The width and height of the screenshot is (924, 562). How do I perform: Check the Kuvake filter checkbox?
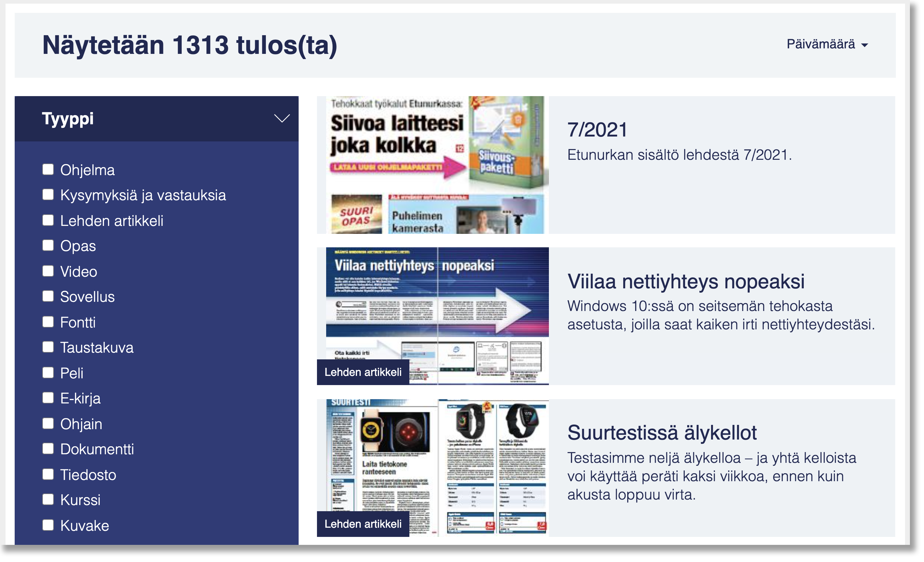click(x=48, y=525)
